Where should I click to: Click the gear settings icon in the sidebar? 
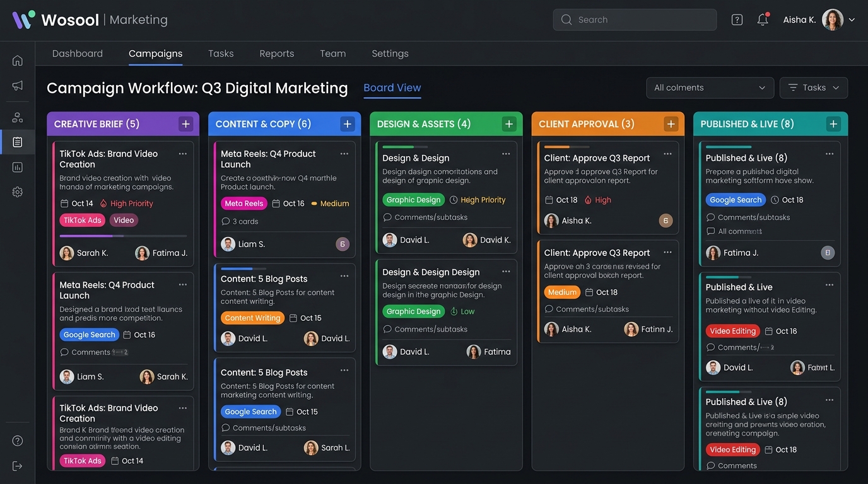click(18, 192)
